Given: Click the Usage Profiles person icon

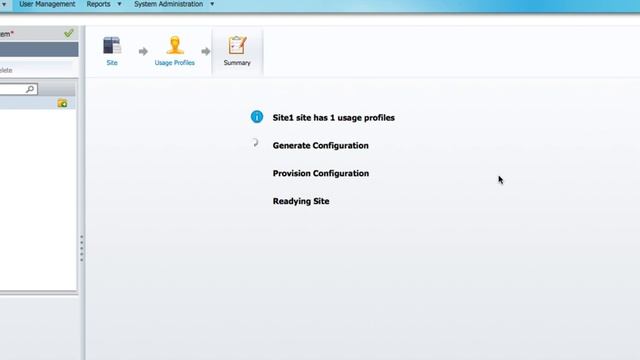Looking at the screenshot, I should tap(175, 45).
